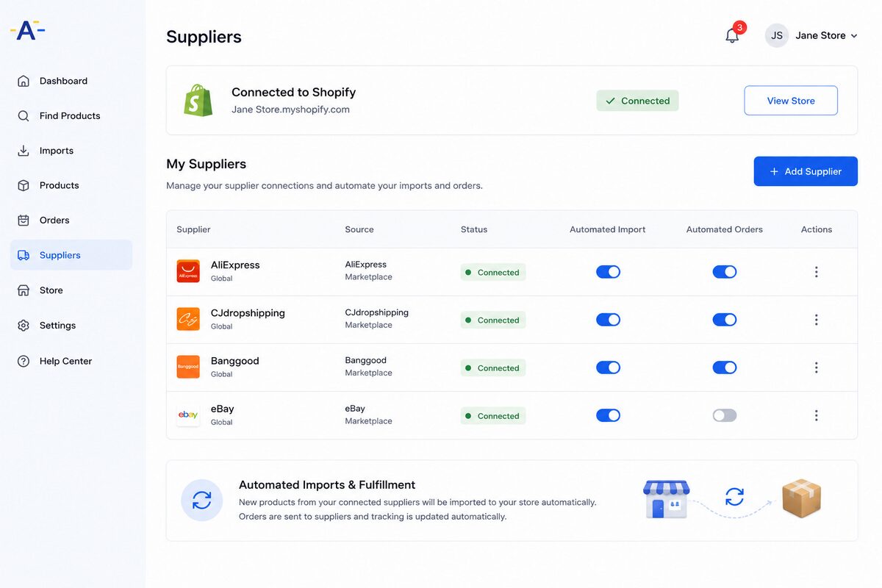Image resolution: width=882 pixels, height=588 pixels.
Task: Click the eBay supplier logo
Action: click(188, 415)
